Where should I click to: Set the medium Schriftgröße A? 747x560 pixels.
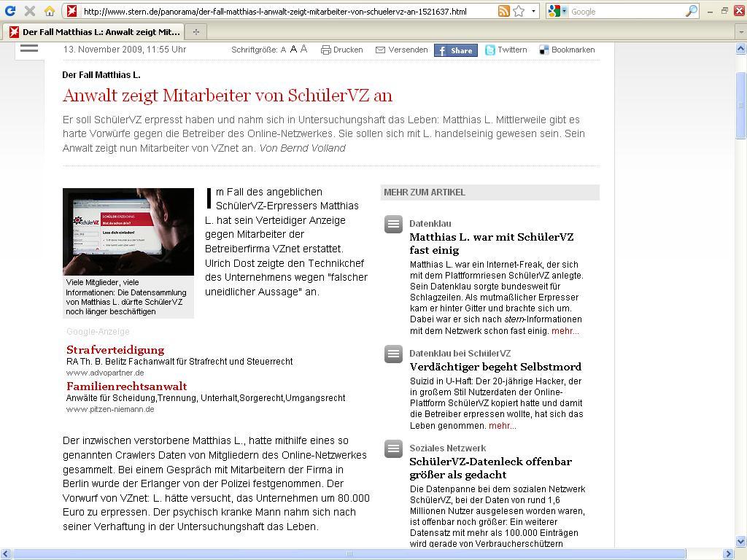point(293,50)
